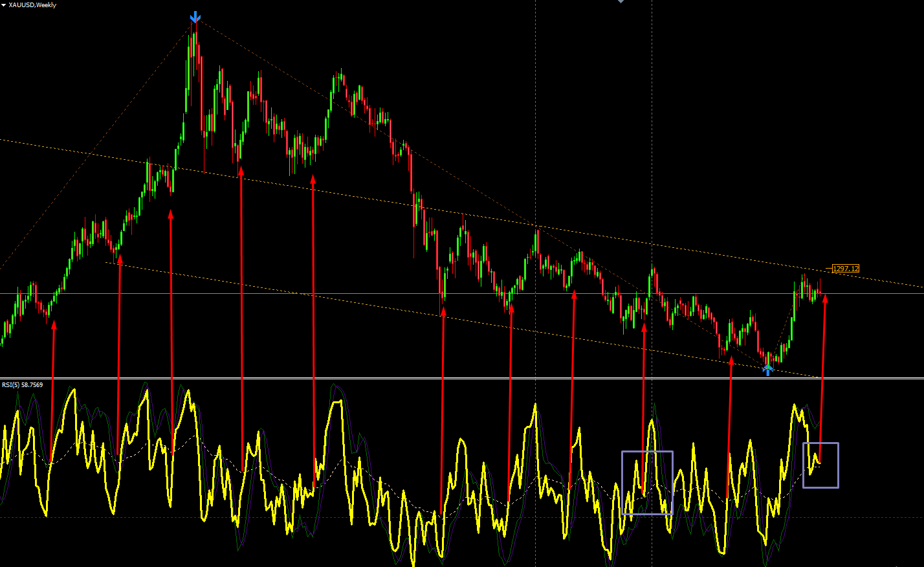The image size is (924, 567).
Task: Click the gray chart shift triangle marker
Action: (x=621, y=2)
